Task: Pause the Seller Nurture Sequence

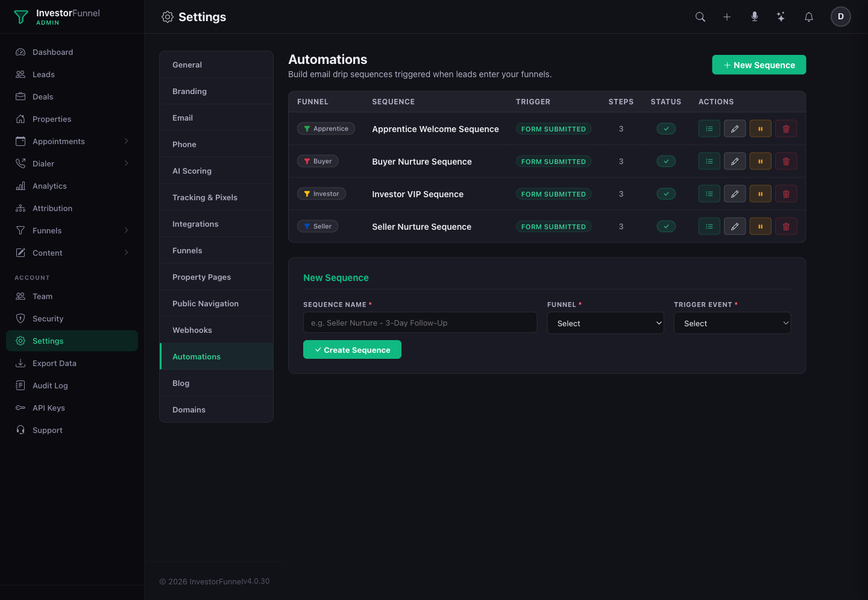Action: tap(761, 226)
